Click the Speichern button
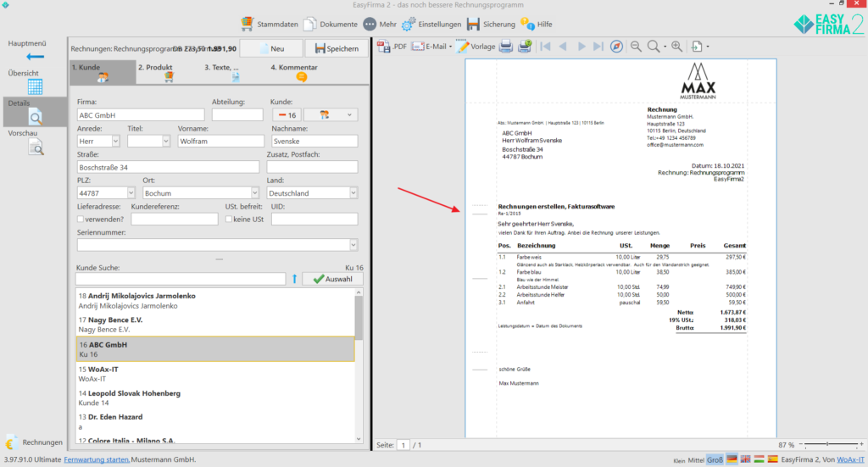This screenshot has height=467, width=868. point(337,49)
